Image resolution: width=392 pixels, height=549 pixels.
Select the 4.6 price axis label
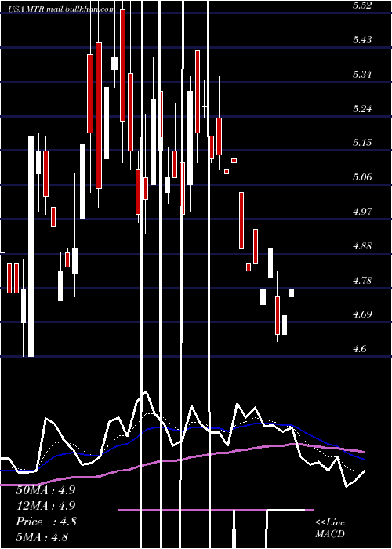point(359,349)
